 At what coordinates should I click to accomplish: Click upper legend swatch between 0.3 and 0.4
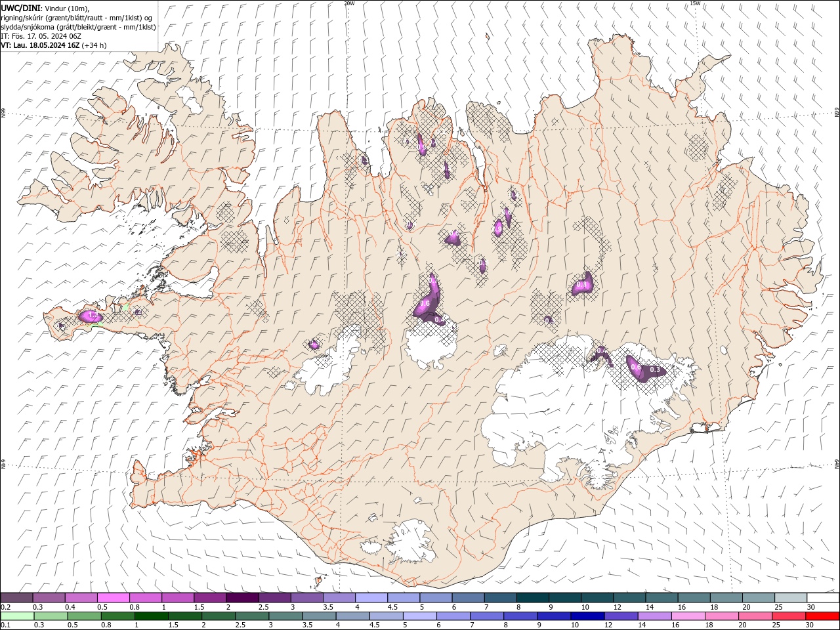[49, 598]
